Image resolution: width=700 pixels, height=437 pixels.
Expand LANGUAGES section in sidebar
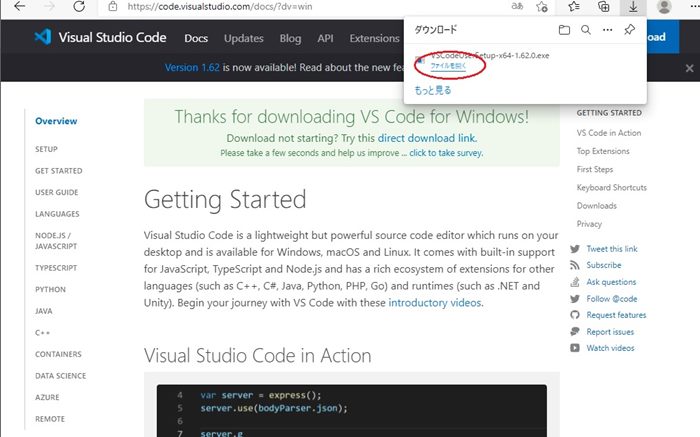click(57, 214)
